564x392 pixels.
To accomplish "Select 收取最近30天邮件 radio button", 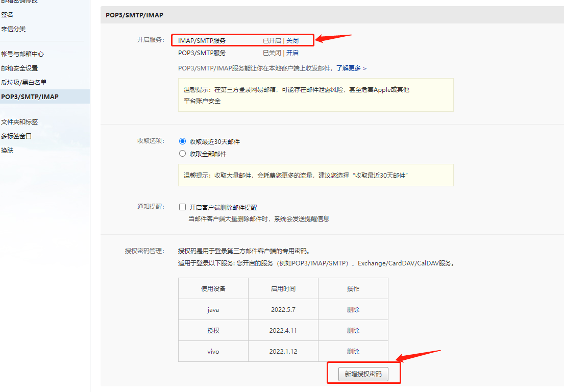I will pyautogui.click(x=182, y=141).
